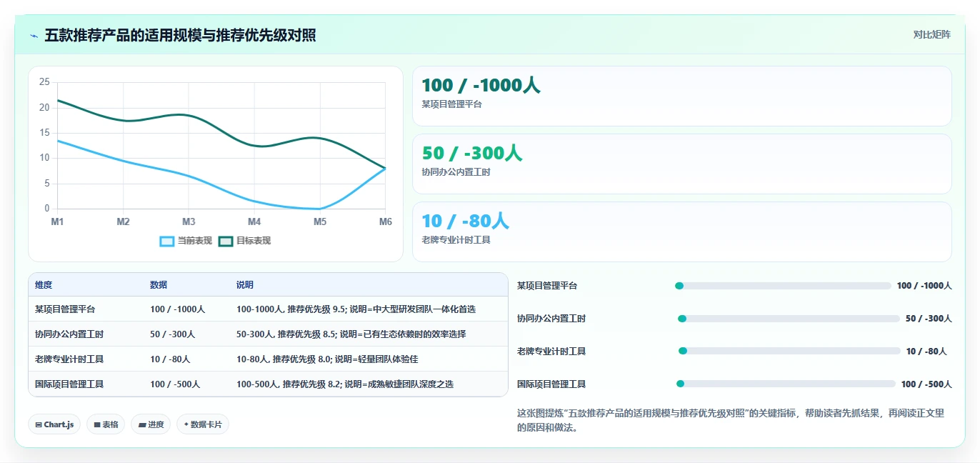Select table cell 老牌专业计时工具
Viewport: 980px width, 463px height.
coord(69,359)
